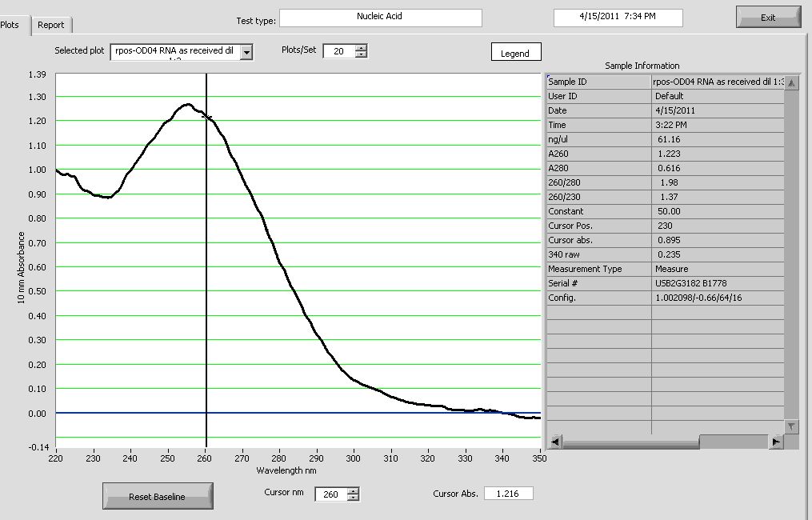The width and height of the screenshot is (812, 520).
Task: Switch to the Report tab
Action: coord(51,25)
